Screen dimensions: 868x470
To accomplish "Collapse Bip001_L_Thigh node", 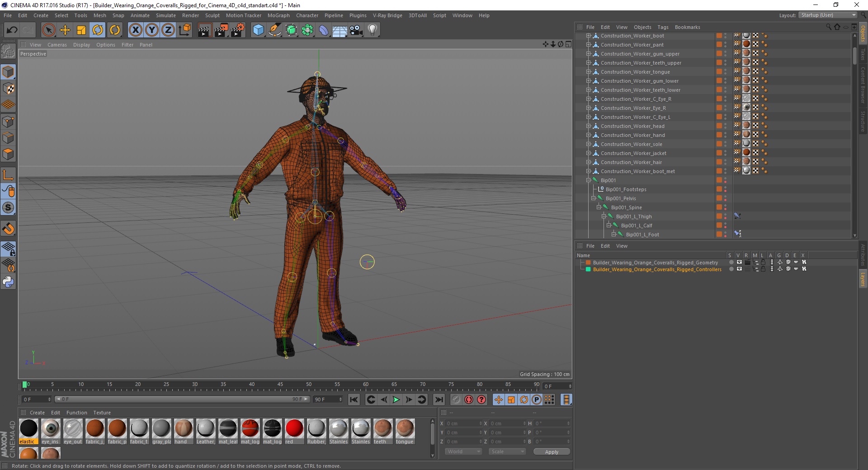I will pos(604,216).
